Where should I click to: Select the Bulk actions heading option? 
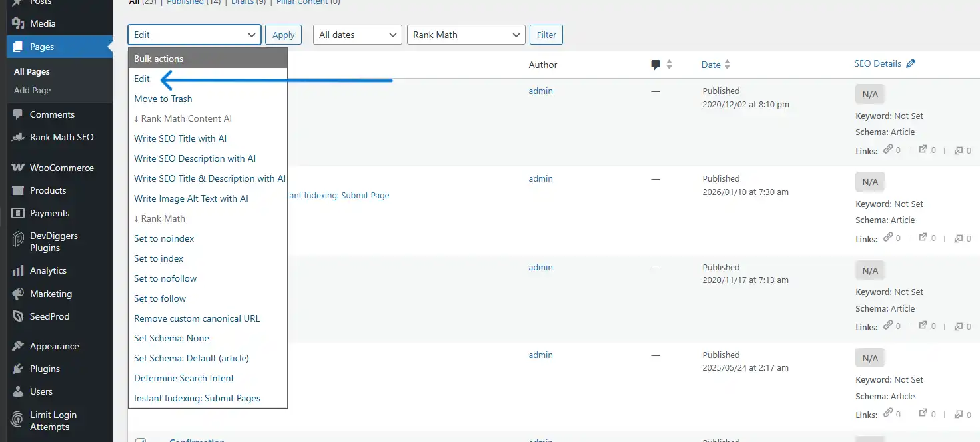(x=208, y=59)
